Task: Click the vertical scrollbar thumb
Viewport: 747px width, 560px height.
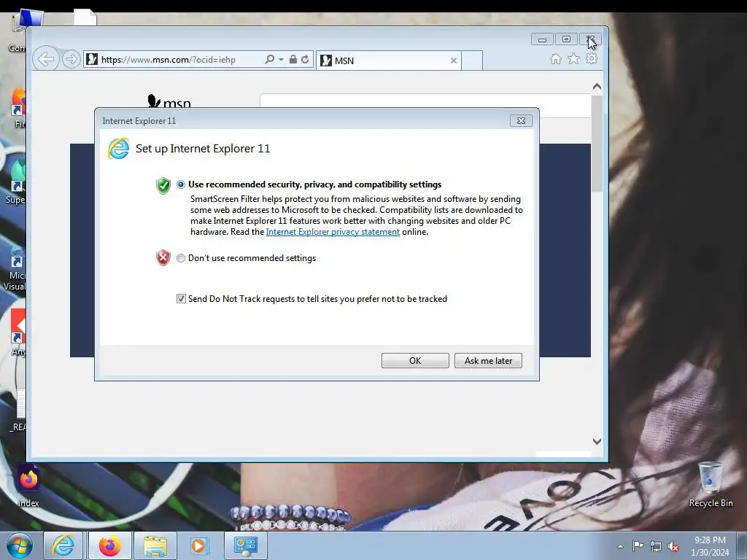Action: pos(597,144)
